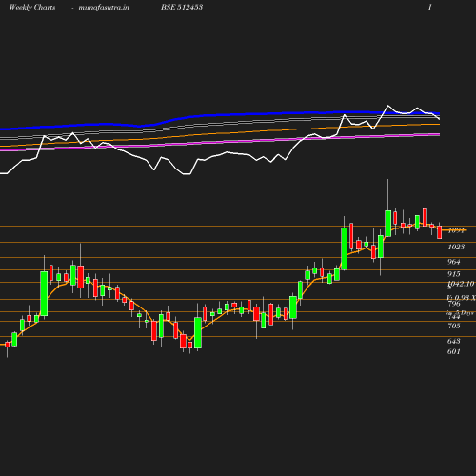Click the 964 price level label
The image size is (476, 476).
tap(454, 262)
